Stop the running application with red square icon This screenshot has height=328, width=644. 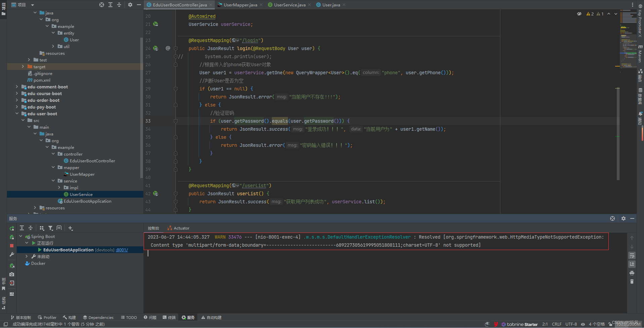[12, 246]
